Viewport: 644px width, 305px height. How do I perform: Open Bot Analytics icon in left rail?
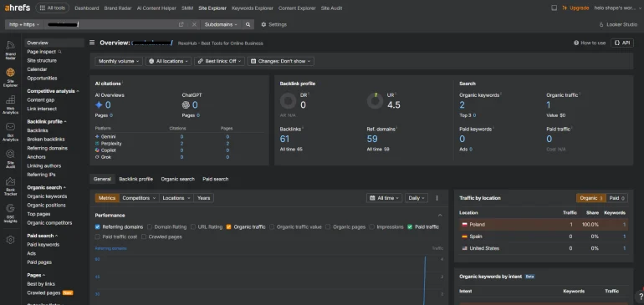tap(10, 132)
